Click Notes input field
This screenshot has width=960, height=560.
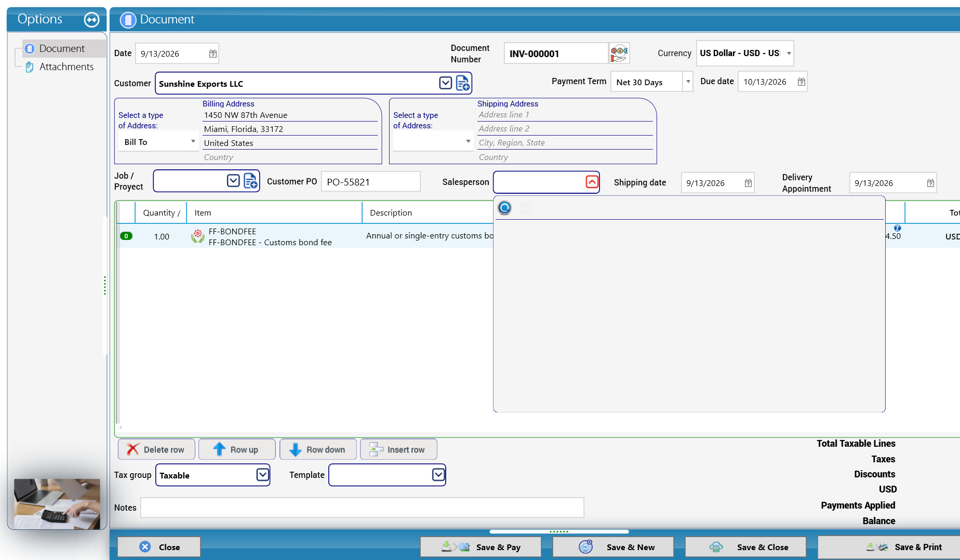coord(362,508)
